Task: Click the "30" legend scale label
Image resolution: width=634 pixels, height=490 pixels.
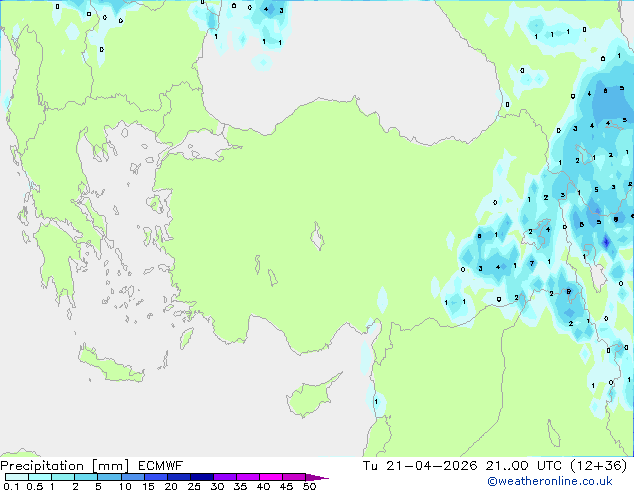Action: click(217, 486)
